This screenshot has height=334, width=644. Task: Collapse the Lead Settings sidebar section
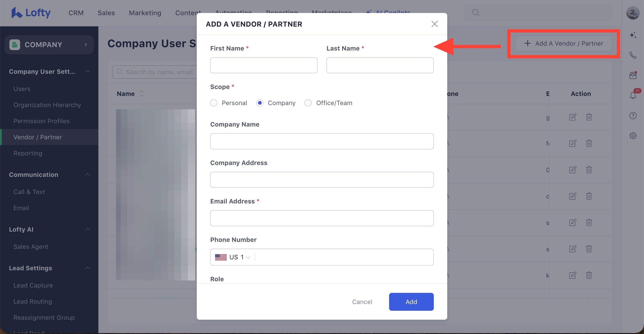87,268
